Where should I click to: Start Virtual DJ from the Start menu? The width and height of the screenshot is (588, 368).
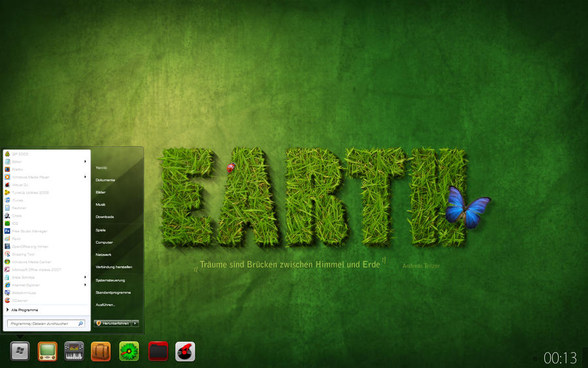(16, 185)
